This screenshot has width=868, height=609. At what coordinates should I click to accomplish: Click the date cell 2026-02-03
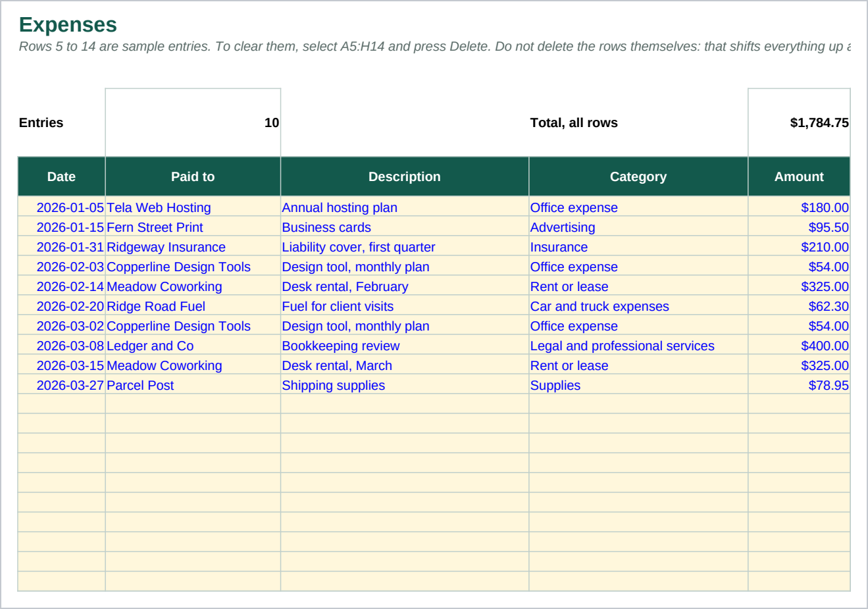[61, 267]
